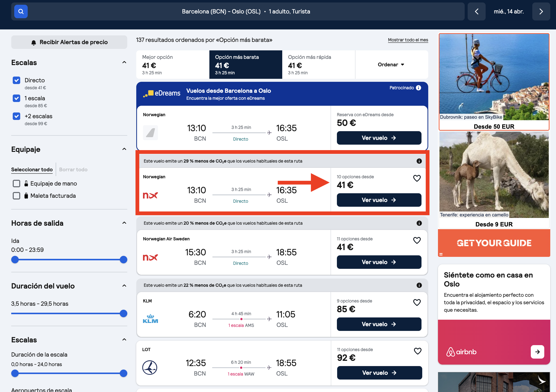Click right handle of Ida departure slider

pos(124,260)
